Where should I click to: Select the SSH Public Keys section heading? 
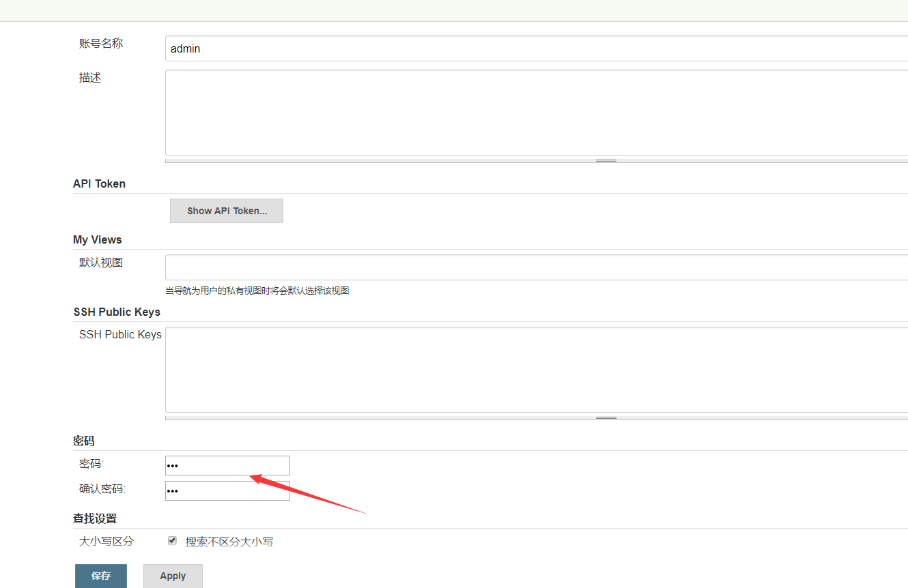[x=116, y=312]
